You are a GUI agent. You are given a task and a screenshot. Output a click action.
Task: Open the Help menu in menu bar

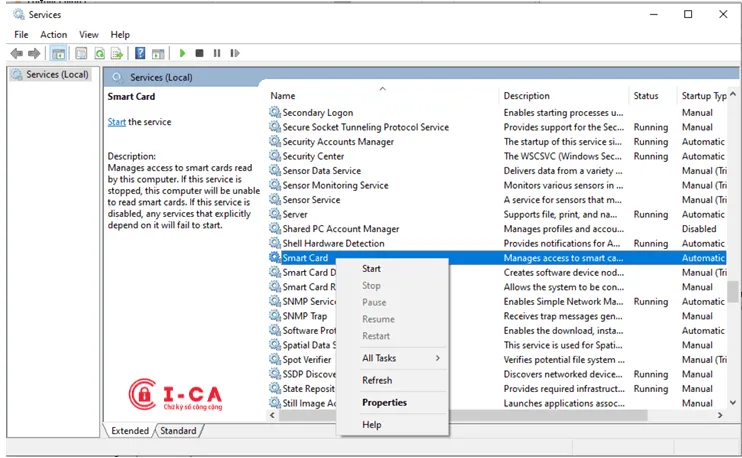coord(120,35)
